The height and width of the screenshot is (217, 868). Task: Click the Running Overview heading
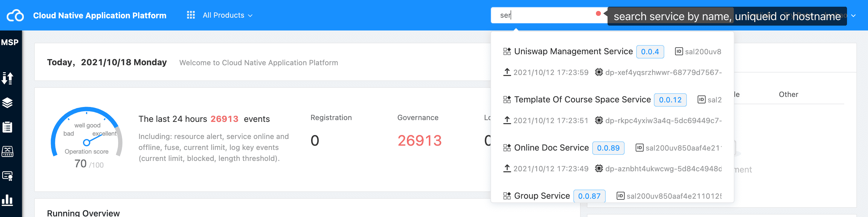pyautogui.click(x=83, y=213)
